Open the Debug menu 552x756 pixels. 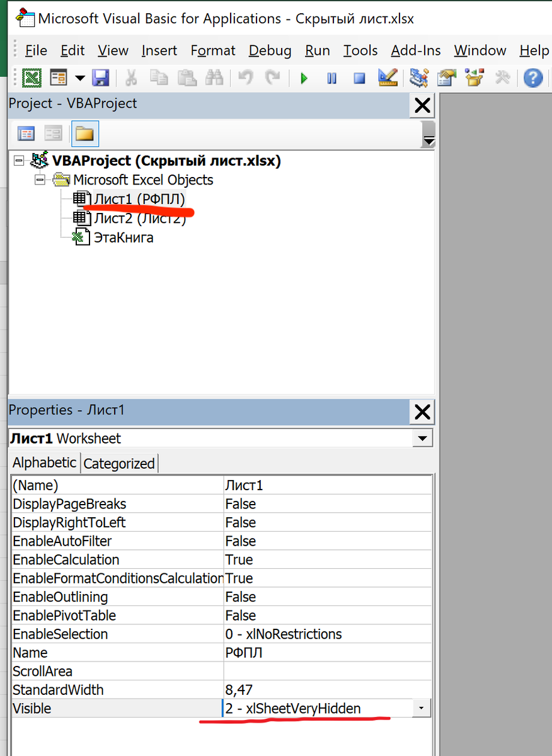pyautogui.click(x=270, y=50)
